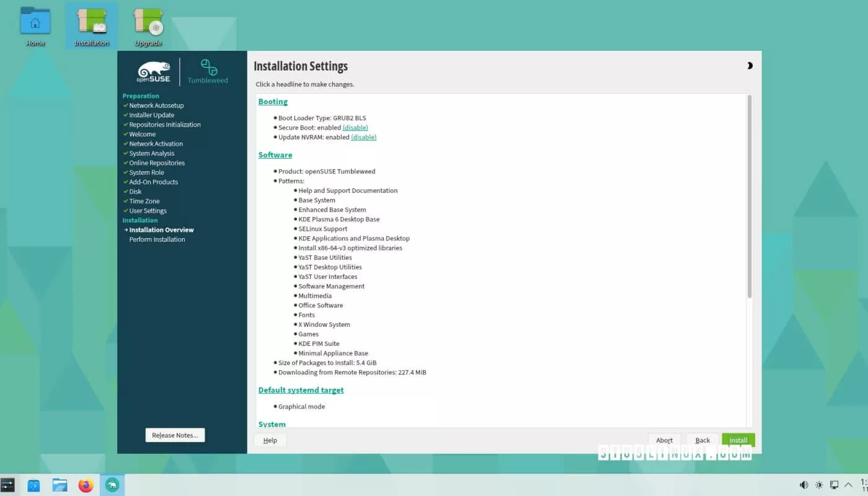Click the YaST installer taskbar icon

pyautogui.click(x=112, y=485)
